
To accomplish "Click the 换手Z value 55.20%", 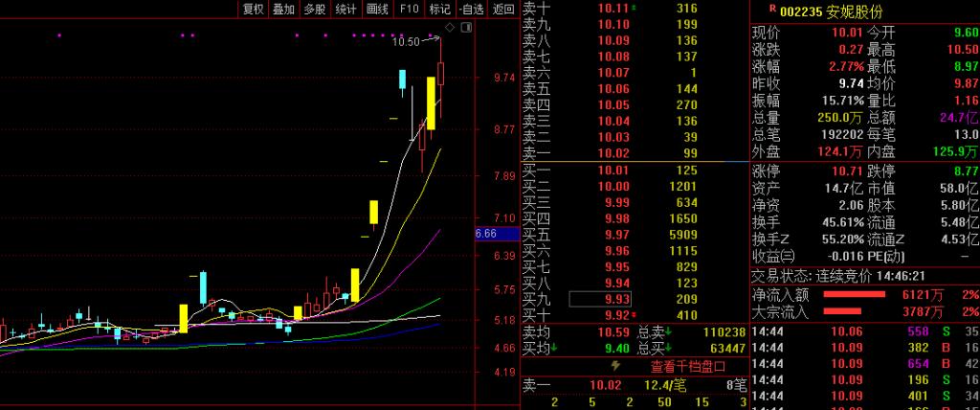I will tap(843, 239).
